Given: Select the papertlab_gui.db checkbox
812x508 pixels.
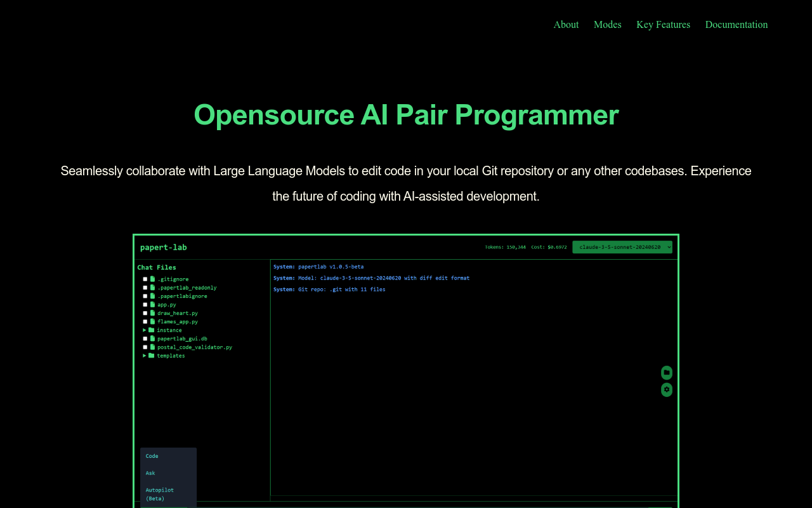Looking at the screenshot, I should coord(145,338).
